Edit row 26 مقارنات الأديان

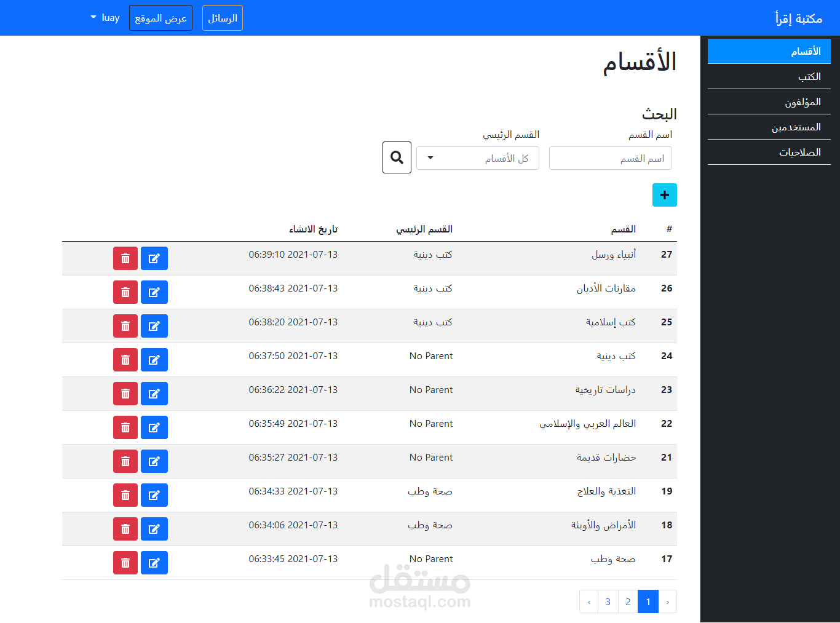coord(154,292)
